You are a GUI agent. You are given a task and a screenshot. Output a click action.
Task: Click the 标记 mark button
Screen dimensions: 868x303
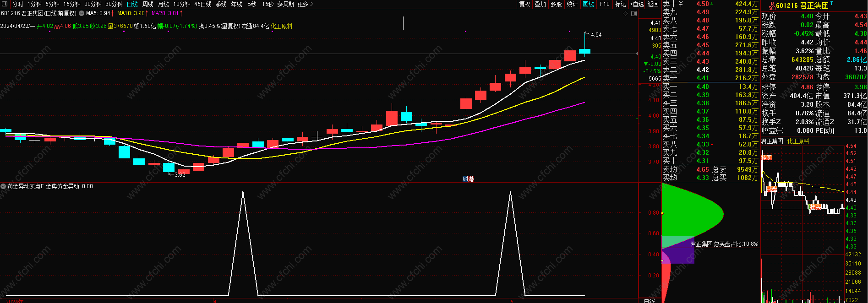(x=620, y=4)
